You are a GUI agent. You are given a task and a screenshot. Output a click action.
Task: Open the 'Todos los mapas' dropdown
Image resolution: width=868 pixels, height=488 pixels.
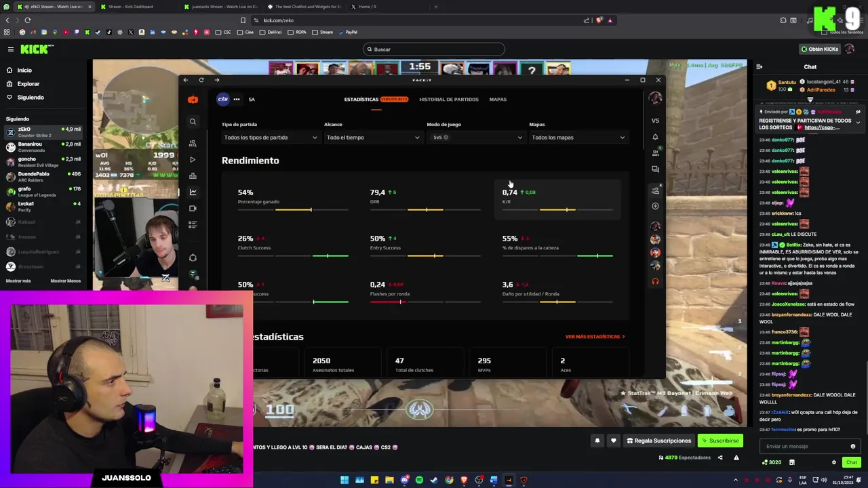tap(578, 138)
